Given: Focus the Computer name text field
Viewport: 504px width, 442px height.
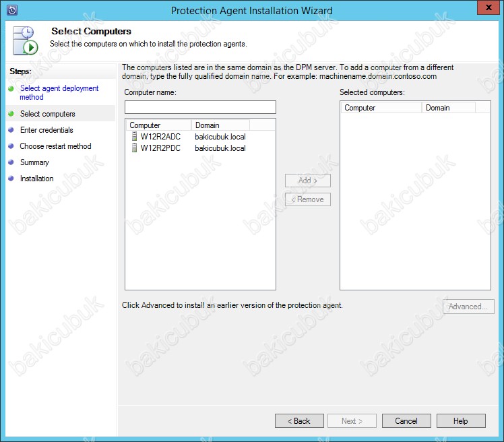Looking at the screenshot, I should (x=200, y=107).
